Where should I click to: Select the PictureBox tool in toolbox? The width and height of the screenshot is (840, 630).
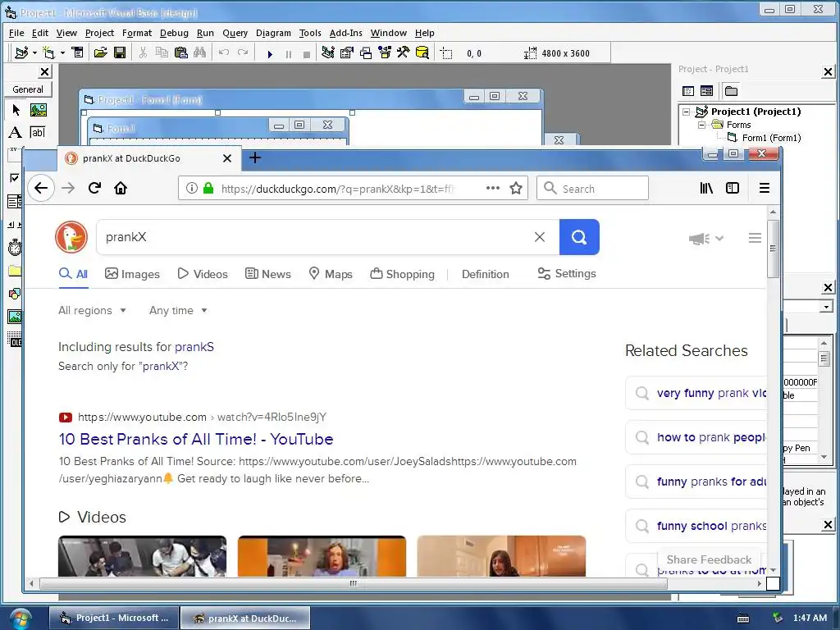38,110
